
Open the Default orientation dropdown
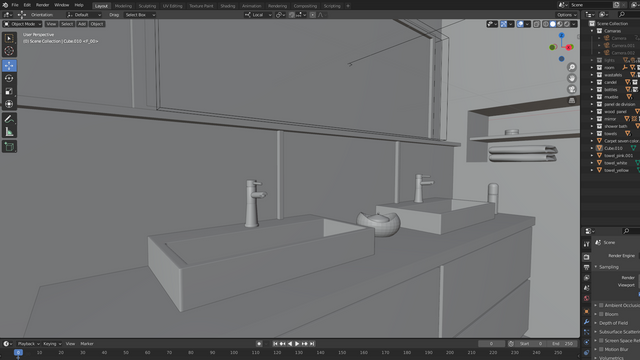pyautogui.click(x=84, y=15)
